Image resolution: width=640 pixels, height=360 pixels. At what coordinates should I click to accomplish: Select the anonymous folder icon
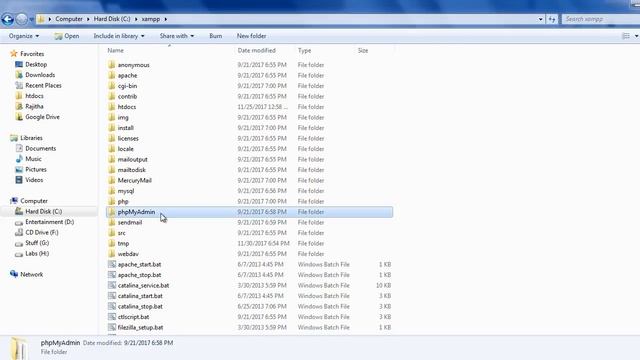pos(112,64)
